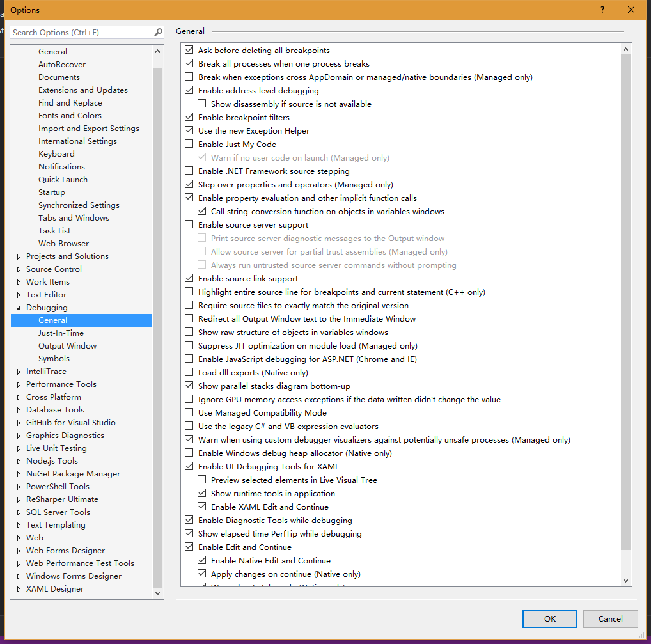
Task: Collapse the Debugging tree node
Action: pos(18,307)
